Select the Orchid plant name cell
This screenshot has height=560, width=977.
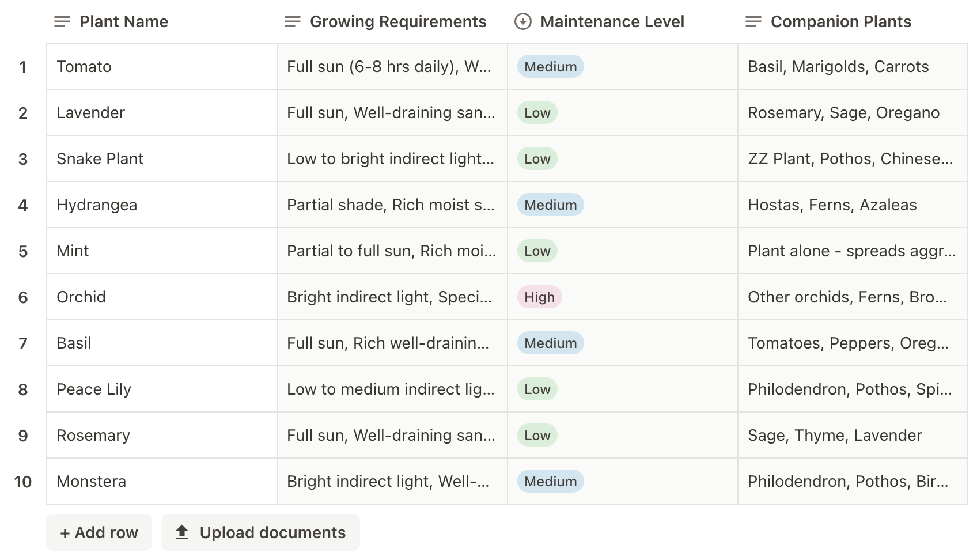(162, 297)
